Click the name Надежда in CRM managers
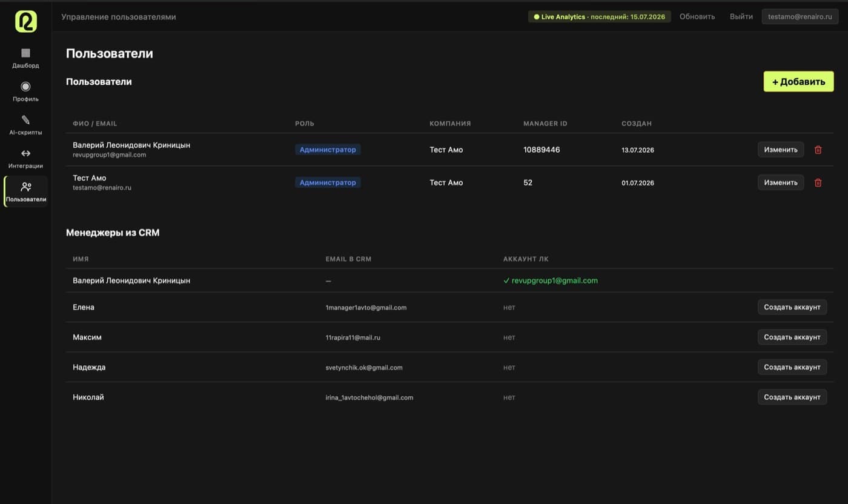 pos(89,367)
